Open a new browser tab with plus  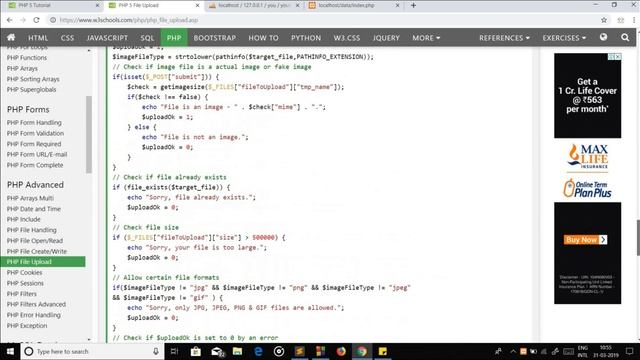tap(413, 5)
